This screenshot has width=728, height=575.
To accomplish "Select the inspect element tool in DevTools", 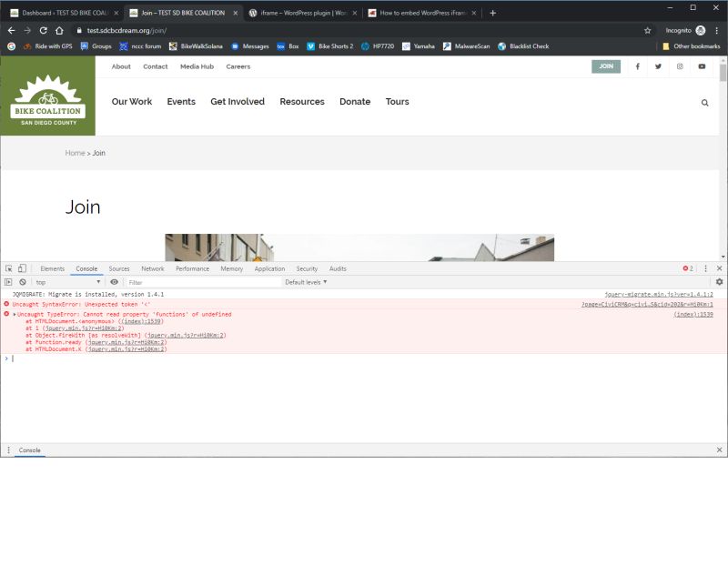I will tap(9, 268).
